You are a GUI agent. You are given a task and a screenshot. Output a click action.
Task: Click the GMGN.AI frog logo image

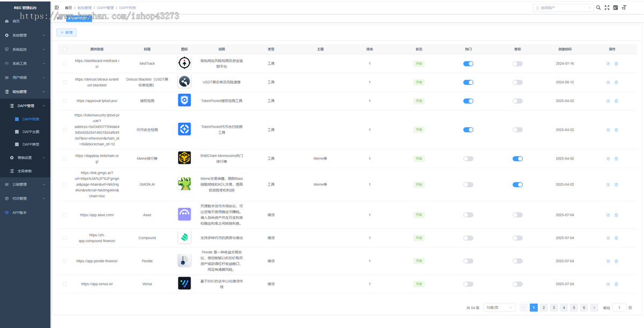[184, 184]
